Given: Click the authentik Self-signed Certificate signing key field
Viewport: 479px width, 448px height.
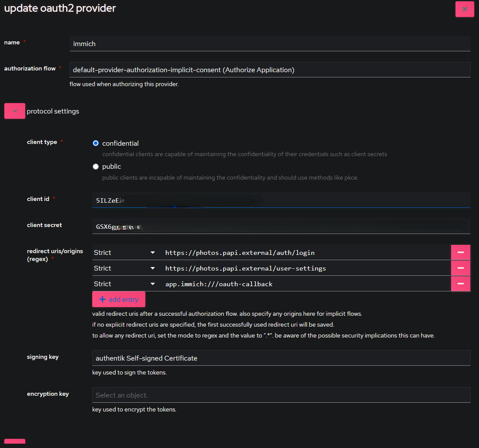Looking at the screenshot, I should point(281,358).
